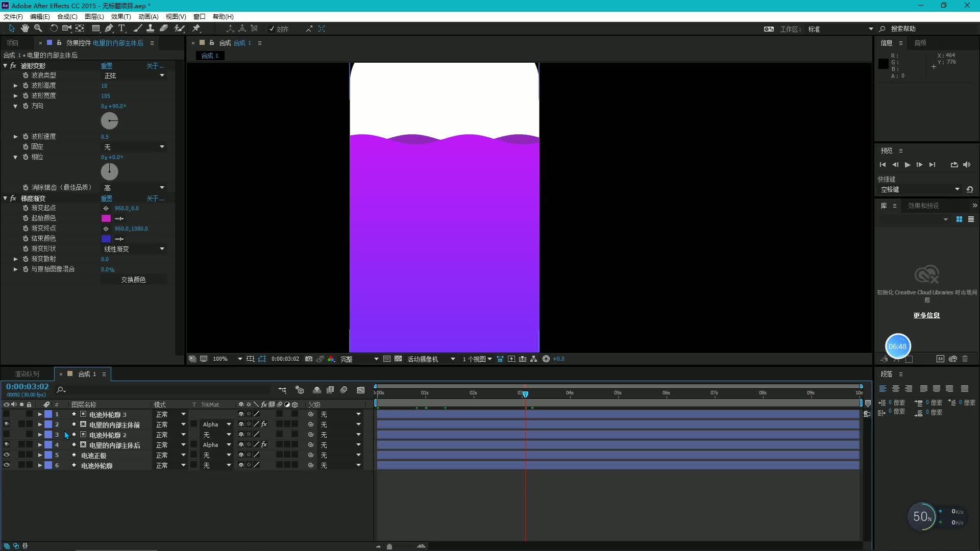This screenshot has width=980, height=551.
Task: Select the Puppet Pin tool
Action: pos(196,29)
